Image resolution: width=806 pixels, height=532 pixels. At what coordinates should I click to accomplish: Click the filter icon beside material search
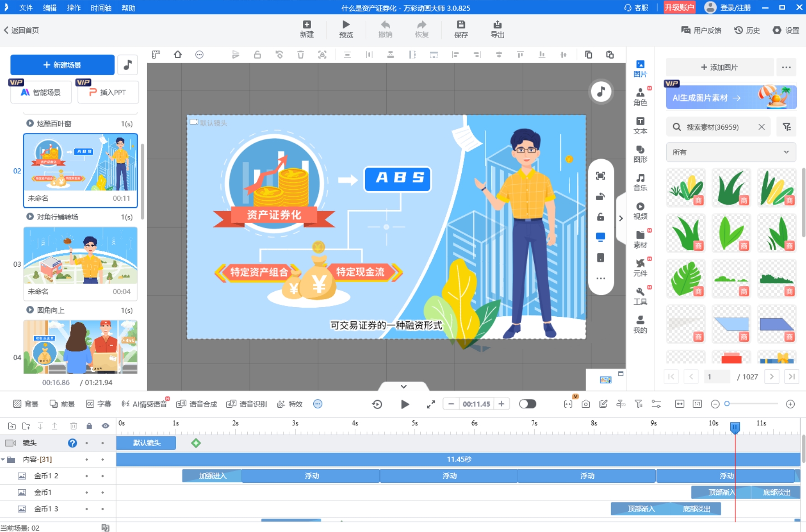coord(786,127)
